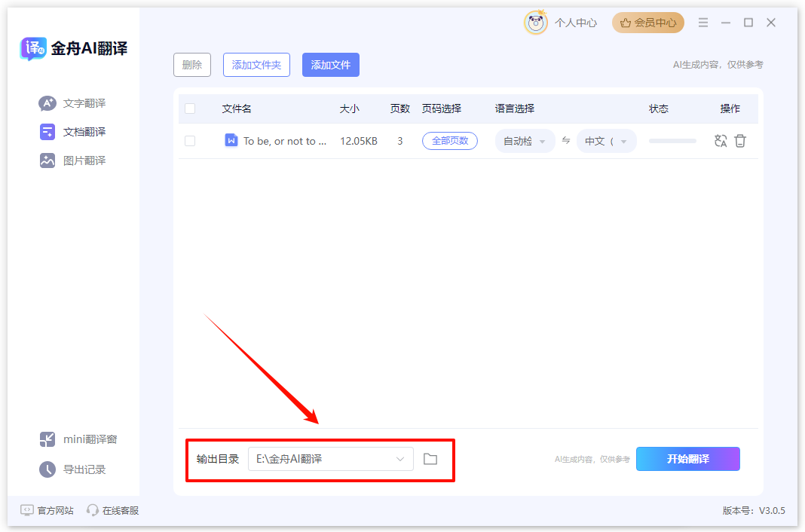Click the 添加文件 add file button
The height and width of the screenshot is (532, 805).
(330, 65)
